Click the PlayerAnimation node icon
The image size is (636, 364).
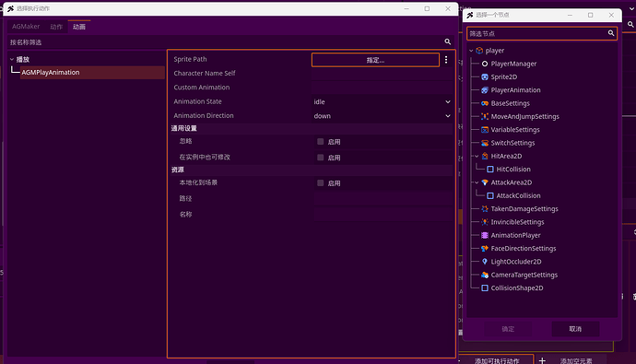tap(485, 90)
